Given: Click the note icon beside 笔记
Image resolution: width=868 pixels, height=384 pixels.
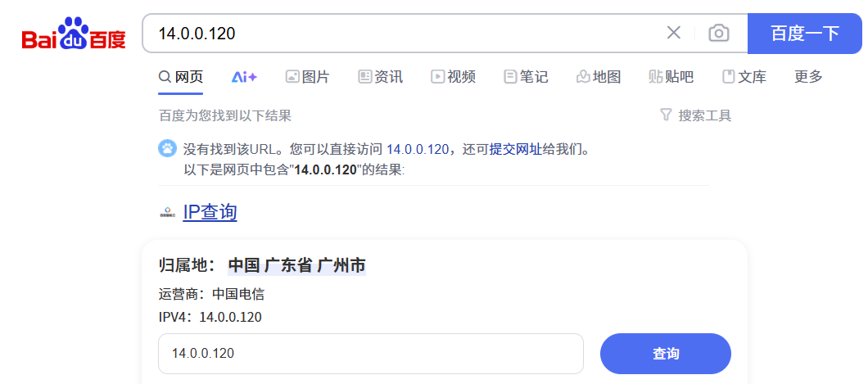Looking at the screenshot, I should point(510,77).
